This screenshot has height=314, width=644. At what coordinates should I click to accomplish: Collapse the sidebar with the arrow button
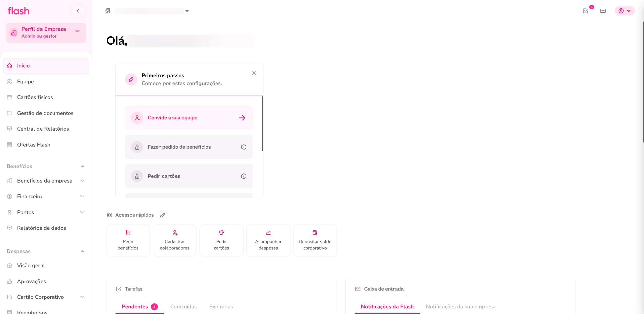78,11
